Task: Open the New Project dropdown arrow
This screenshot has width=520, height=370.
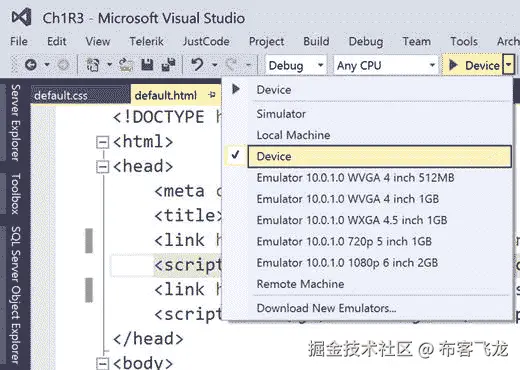Action: 109,64
